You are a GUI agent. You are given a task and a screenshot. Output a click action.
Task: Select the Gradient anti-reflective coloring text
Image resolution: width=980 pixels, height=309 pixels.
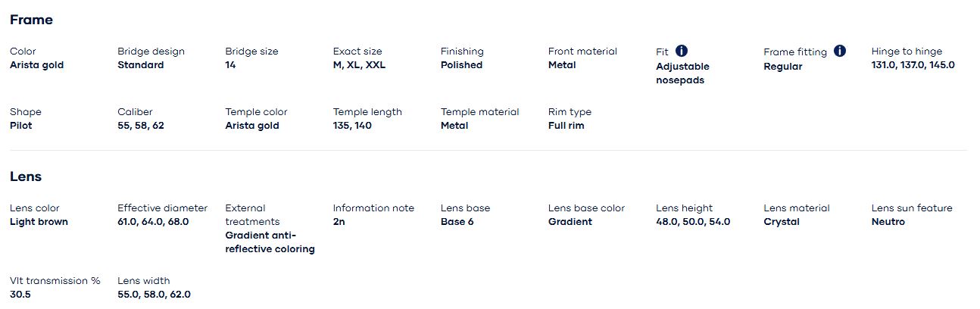[270, 242]
